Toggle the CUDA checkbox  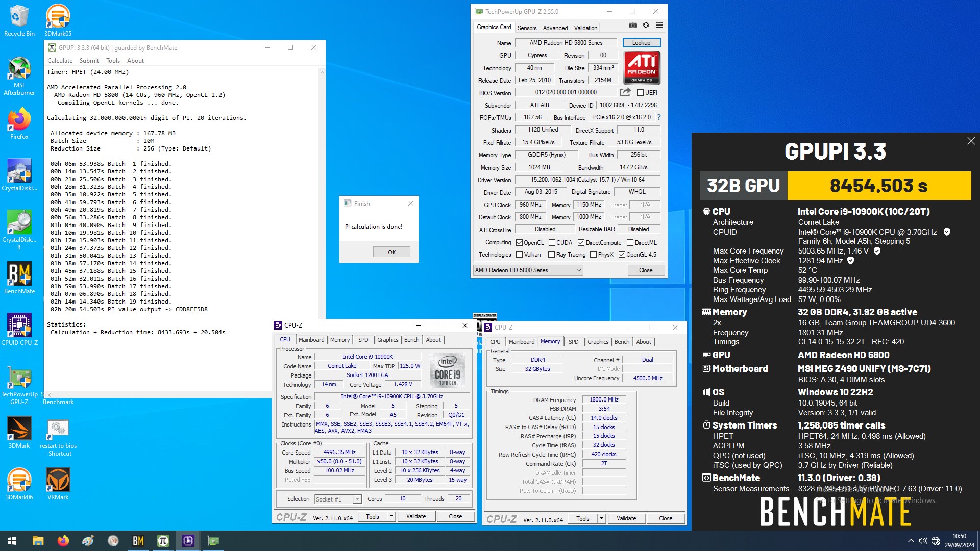pyautogui.click(x=552, y=243)
